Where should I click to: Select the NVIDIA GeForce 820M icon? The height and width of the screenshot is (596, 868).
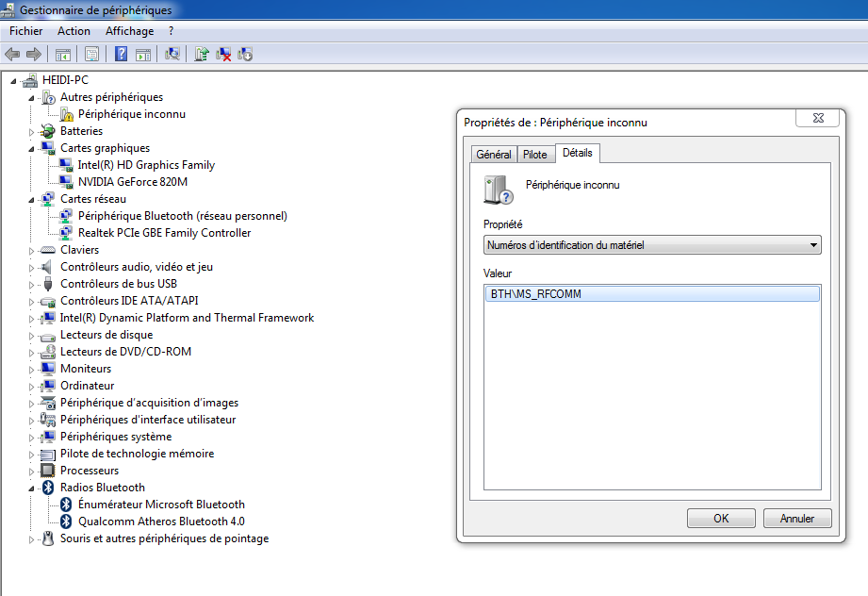tap(66, 182)
